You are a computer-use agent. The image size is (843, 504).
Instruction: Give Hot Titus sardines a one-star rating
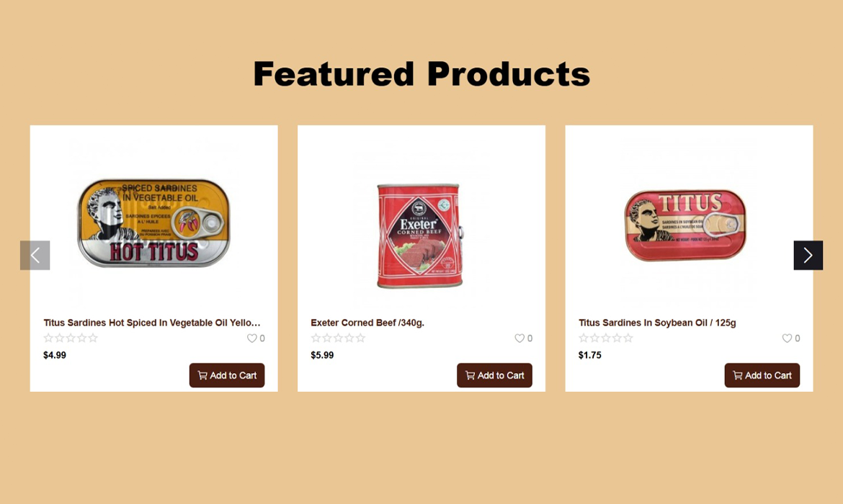[48, 338]
